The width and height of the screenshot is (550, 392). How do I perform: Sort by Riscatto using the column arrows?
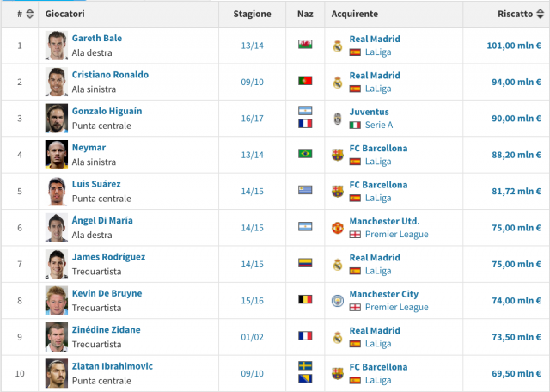pos(541,14)
